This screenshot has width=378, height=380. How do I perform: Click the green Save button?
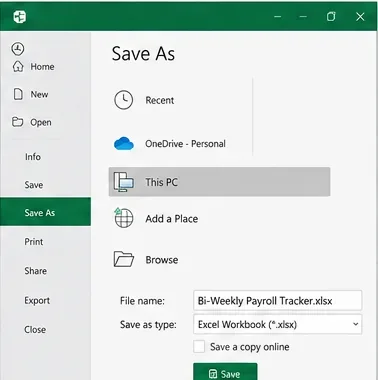click(225, 372)
